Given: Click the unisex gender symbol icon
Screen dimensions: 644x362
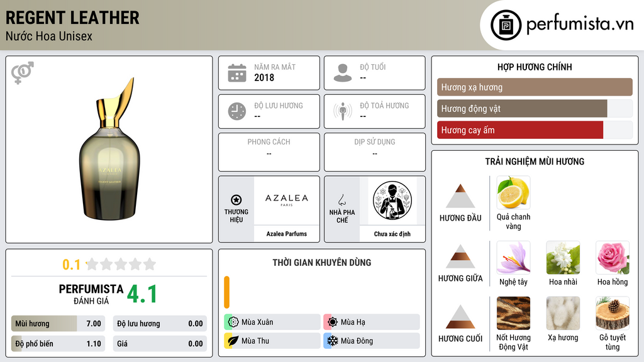Looking at the screenshot, I should pos(22,73).
